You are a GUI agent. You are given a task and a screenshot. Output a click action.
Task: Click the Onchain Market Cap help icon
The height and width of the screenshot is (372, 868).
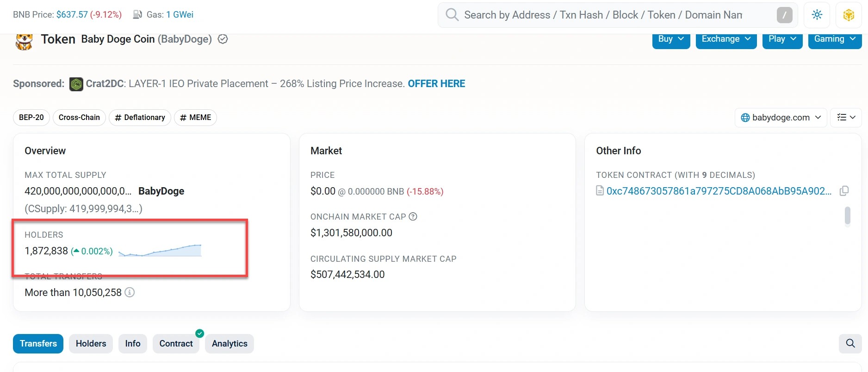point(413,216)
